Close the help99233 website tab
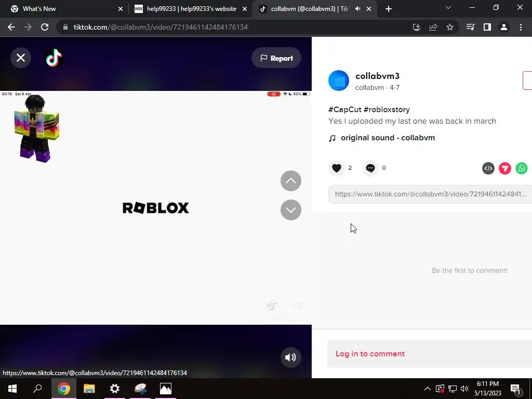Viewport: 532px width, 399px height. (x=245, y=9)
